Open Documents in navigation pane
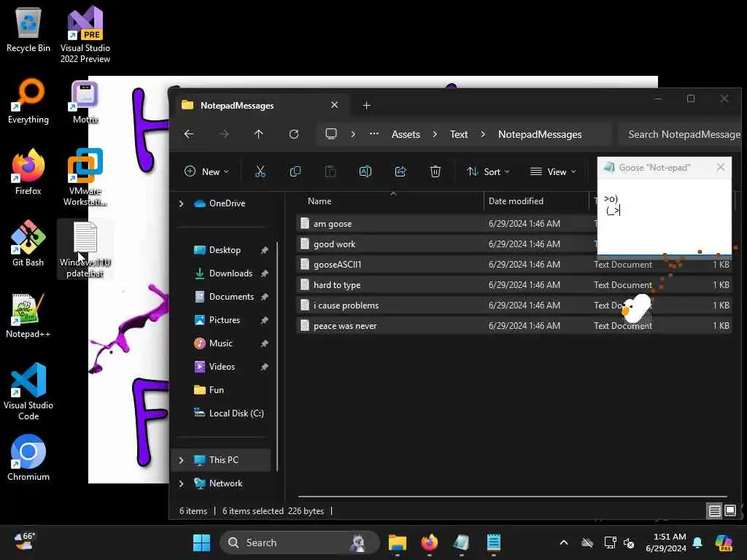Image resolution: width=747 pixels, height=560 pixels. click(231, 297)
